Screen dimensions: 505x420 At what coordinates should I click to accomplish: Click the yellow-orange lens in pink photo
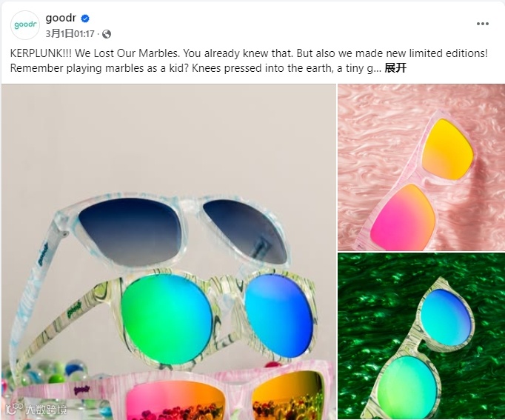point(448,149)
